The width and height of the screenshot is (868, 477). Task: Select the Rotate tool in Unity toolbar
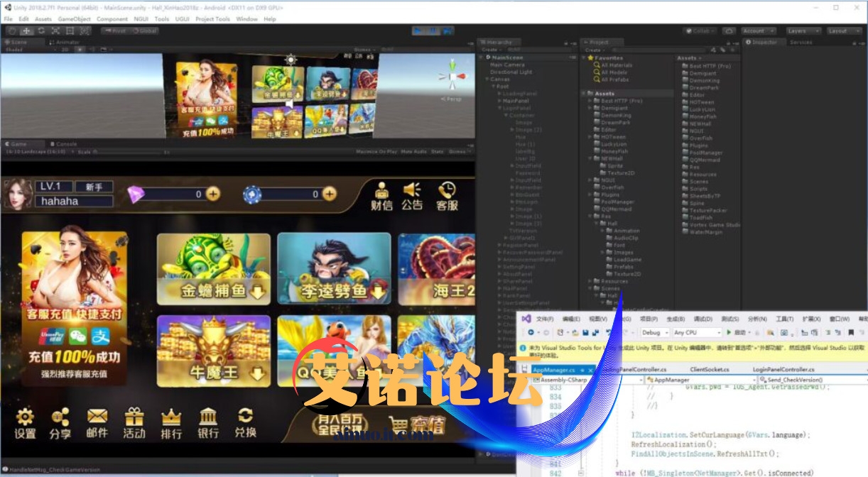point(40,31)
